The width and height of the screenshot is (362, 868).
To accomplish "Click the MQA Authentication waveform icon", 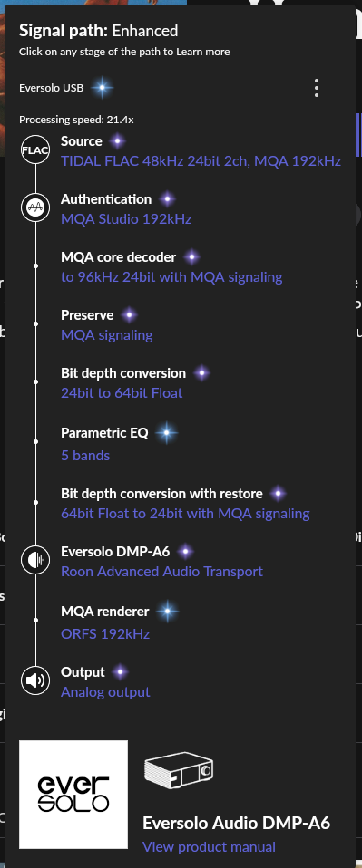I will click(35, 207).
